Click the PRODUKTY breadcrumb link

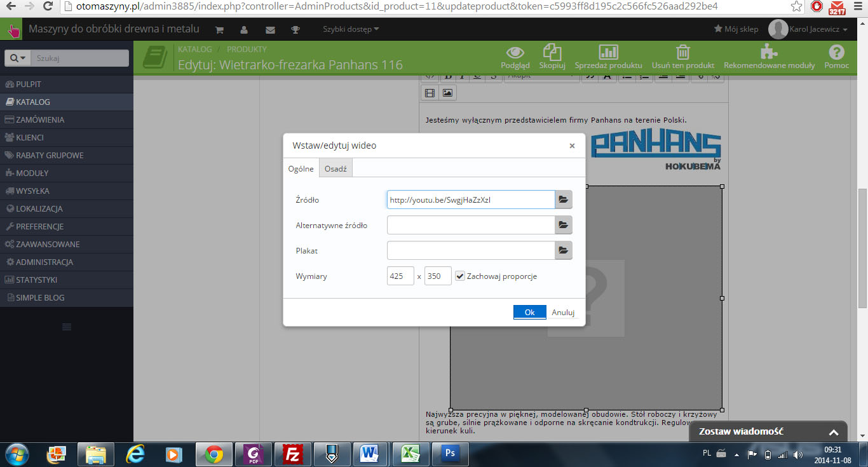[247, 49]
